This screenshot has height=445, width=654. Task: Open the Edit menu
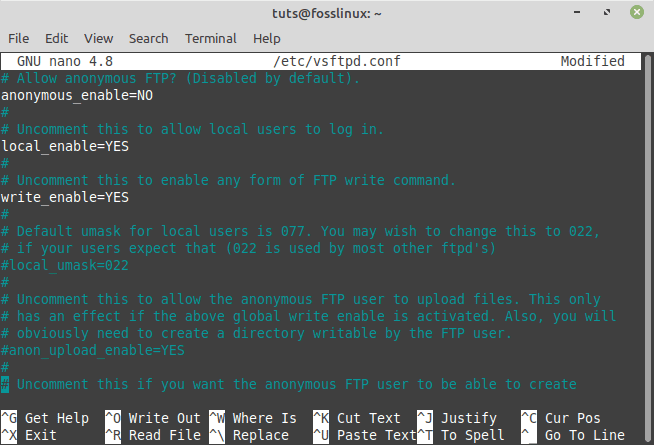point(57,38)
